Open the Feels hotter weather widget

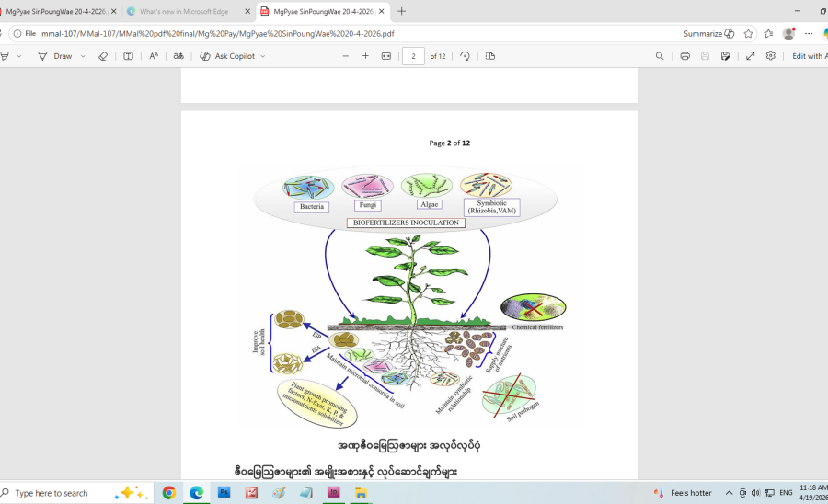pos(683,493)
